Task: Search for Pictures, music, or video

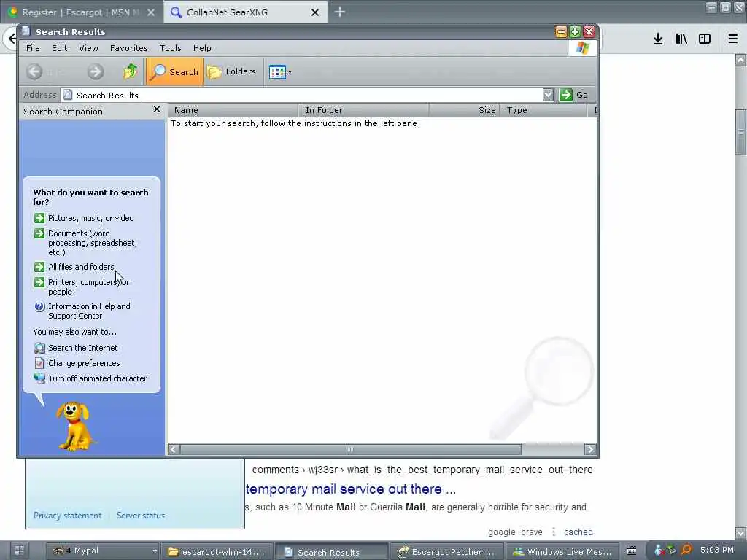Action: [x=90, y=218]
